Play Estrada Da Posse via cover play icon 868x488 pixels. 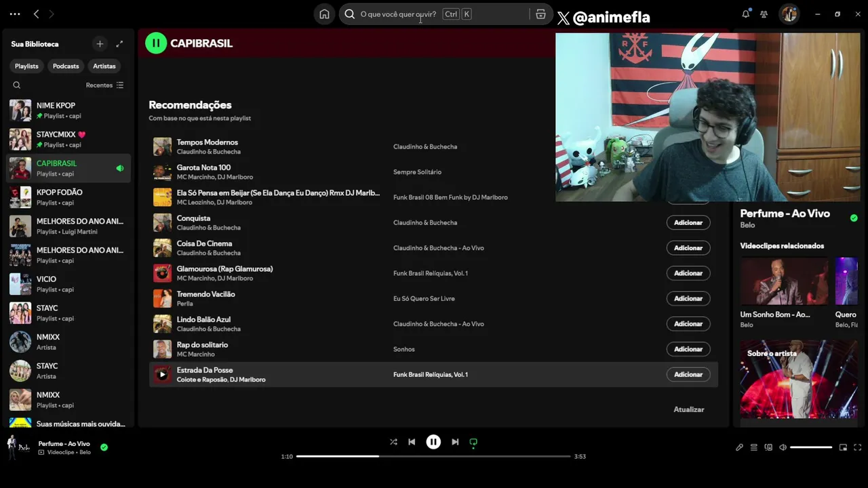162,374
